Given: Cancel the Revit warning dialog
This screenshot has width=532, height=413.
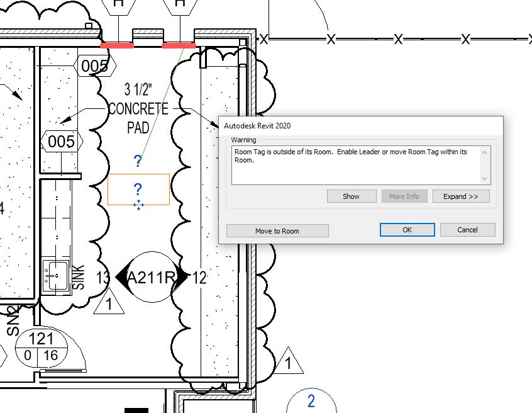Looking at the screenshot, I should [x=467, y=230].
